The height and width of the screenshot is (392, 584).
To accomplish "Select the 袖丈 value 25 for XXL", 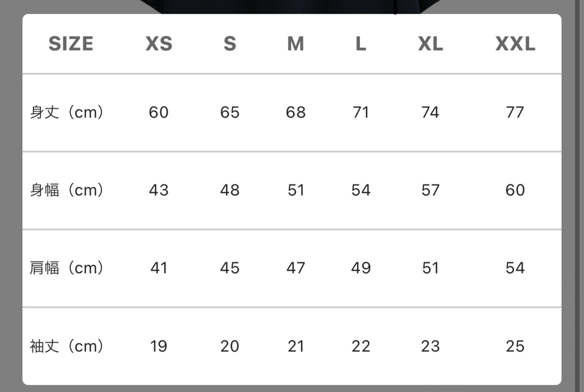I will pos(515,346).
